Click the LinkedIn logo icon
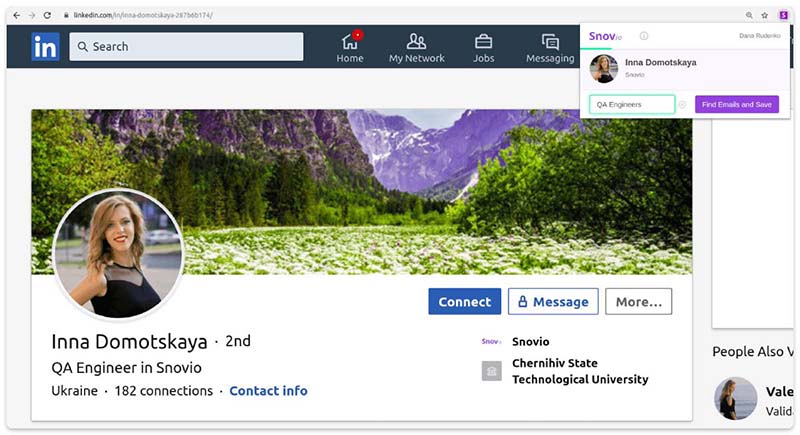800x435 pixels. click(45, 47)
